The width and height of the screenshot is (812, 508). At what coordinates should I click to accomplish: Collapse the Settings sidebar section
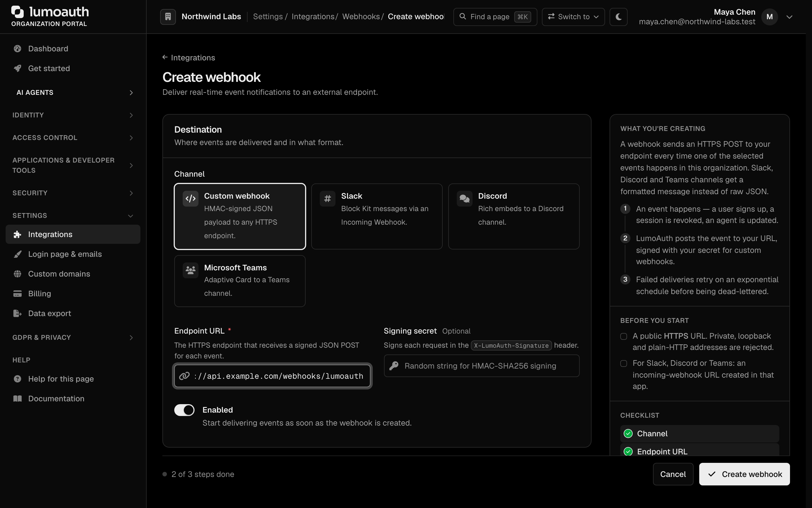tap(73, 216)
